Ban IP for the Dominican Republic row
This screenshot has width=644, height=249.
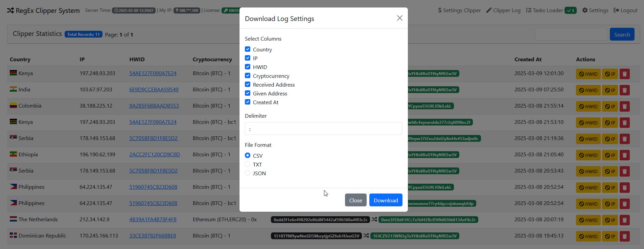(610, 236)
